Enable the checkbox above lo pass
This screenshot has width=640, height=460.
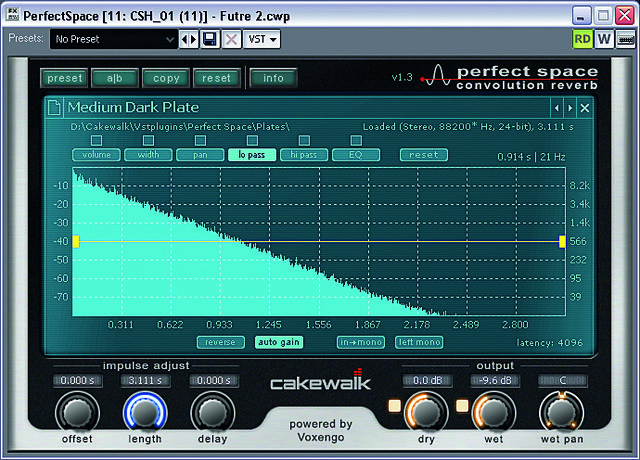252,140
